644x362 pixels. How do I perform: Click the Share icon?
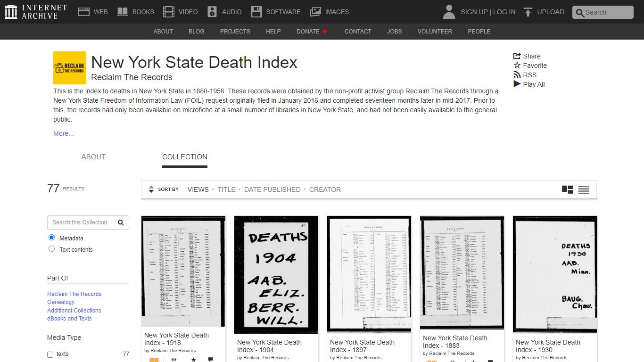click(517, 56)
